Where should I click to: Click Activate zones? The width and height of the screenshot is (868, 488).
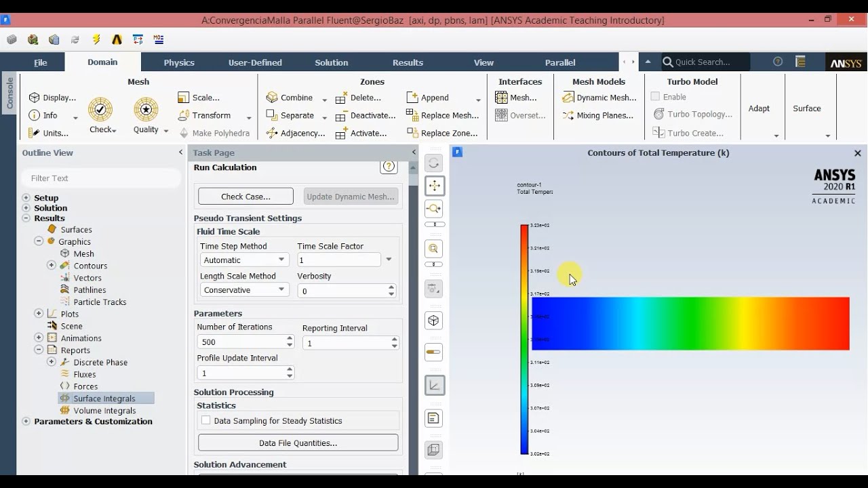click(361, 133)
